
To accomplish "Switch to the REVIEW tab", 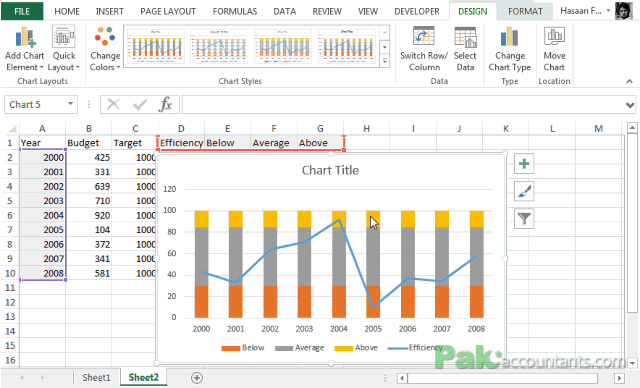I will (327, 11).
